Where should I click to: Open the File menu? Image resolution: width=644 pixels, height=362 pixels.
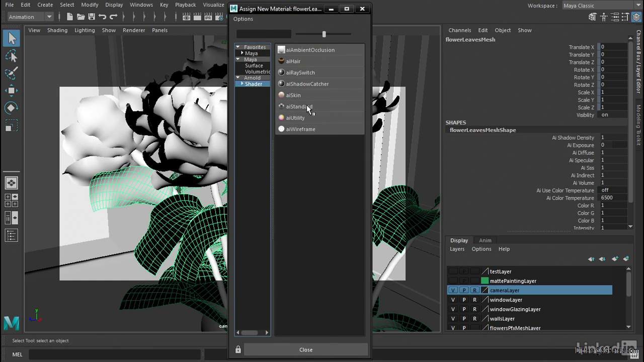tap(10, 5)
